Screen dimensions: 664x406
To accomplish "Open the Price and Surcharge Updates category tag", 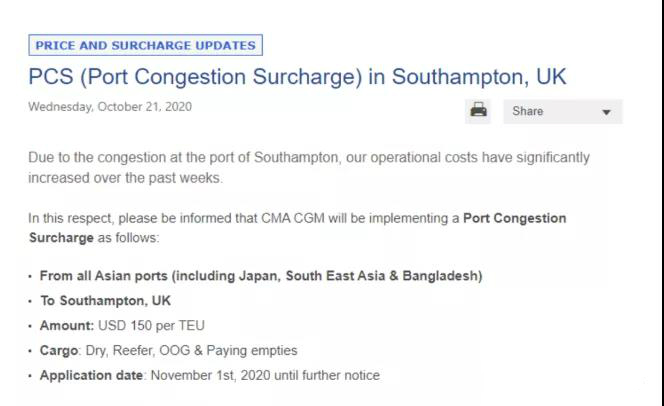I will [146, 45].
